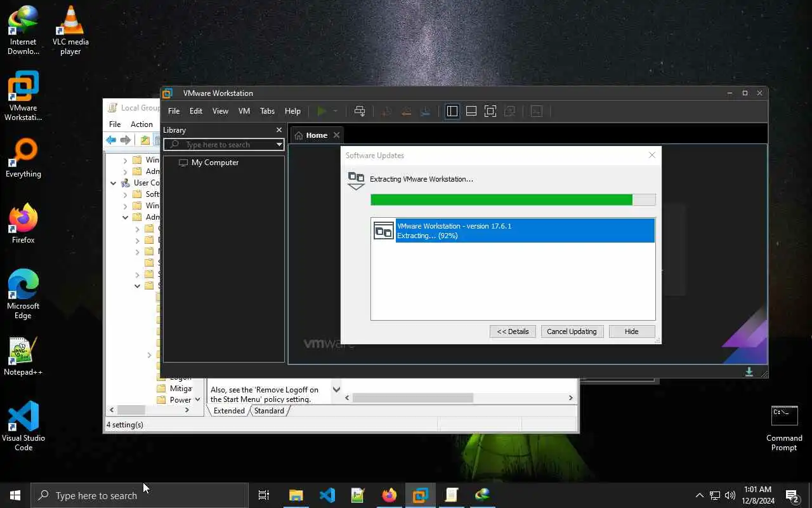Screen dimensions: 812x508
Task: Open the Help menu in VMware Workstation
Action: click(292, 111)
